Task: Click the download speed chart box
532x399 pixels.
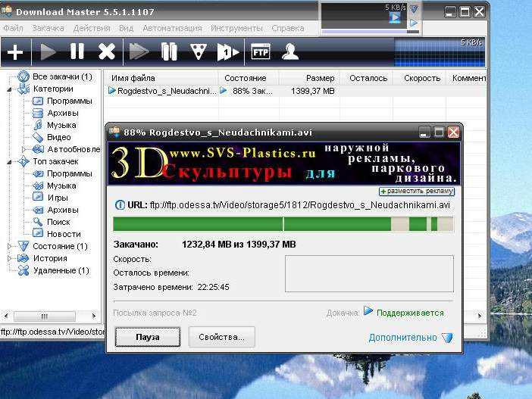Action: [x=369, y=274]
